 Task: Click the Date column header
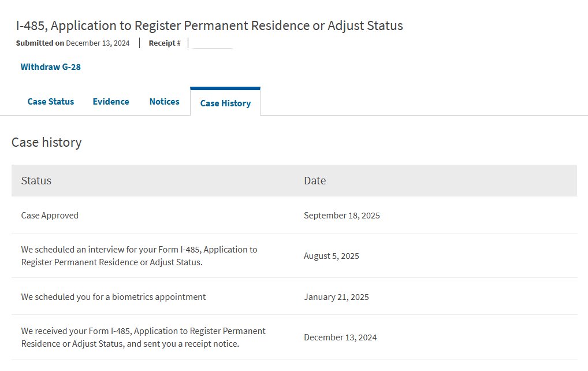pos(315,181)
